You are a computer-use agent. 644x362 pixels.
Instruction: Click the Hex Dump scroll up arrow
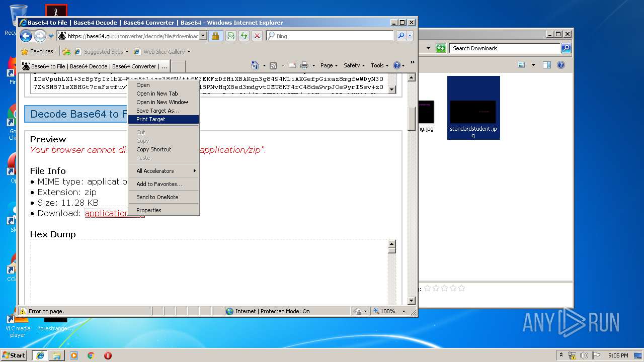click(391, 244)
